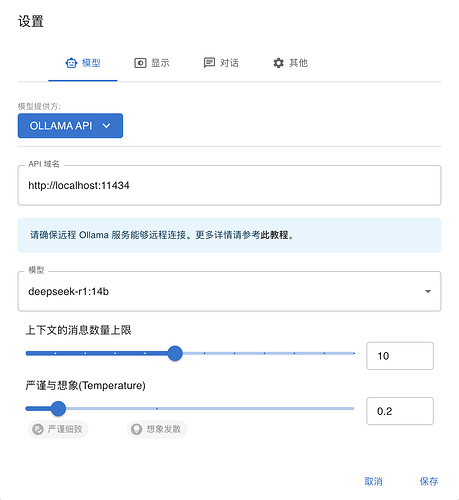Select the 想象发散 preset chip
The height and width of the screenshot is (500, 459).
coord(157,429)
